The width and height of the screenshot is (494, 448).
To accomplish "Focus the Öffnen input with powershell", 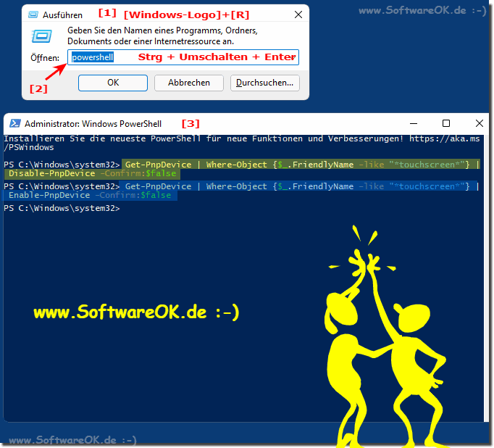I will click(183, 57).
